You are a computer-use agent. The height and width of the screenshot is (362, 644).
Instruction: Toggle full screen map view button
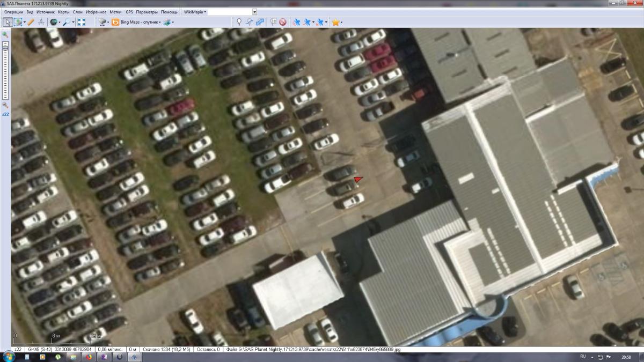pyautogui.click(x=82, y=22)
